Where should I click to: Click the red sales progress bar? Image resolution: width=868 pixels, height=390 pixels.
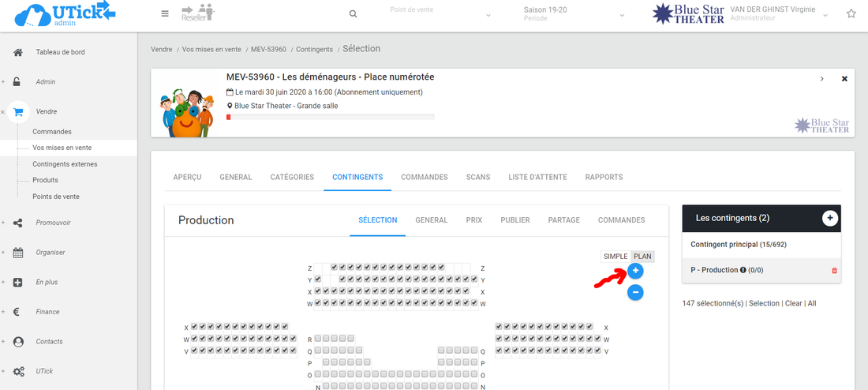click(x=330, y=117)
